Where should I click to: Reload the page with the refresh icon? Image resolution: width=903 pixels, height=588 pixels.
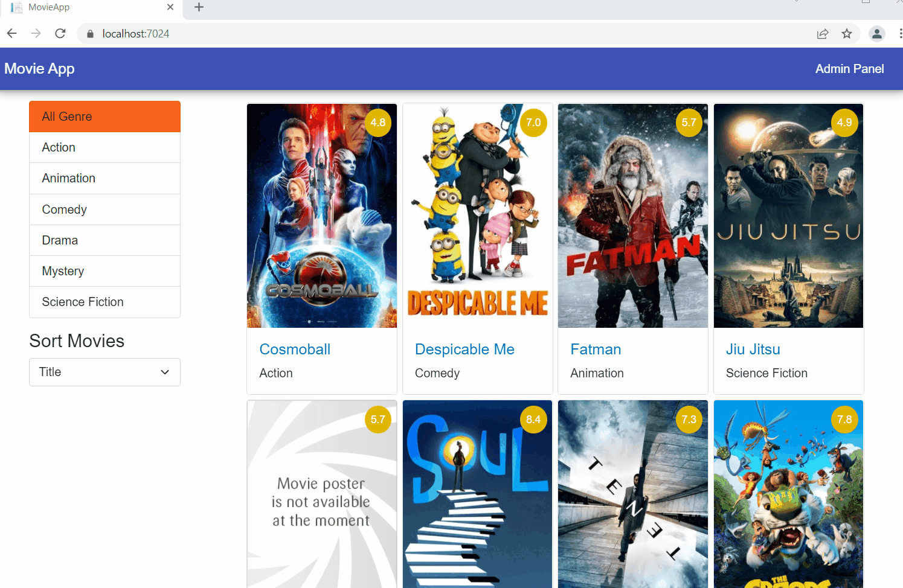pos(60,34)
